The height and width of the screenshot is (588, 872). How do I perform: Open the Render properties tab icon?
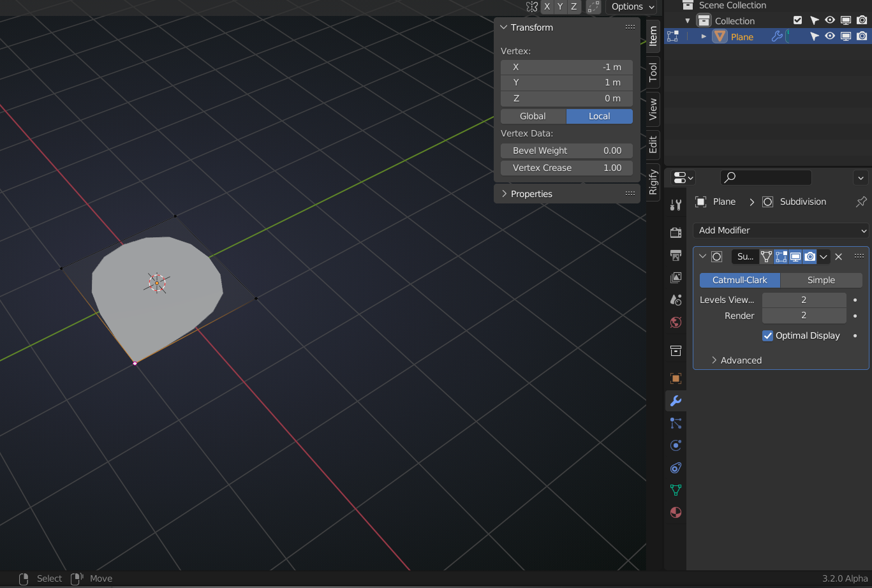[x=676, y=232]
